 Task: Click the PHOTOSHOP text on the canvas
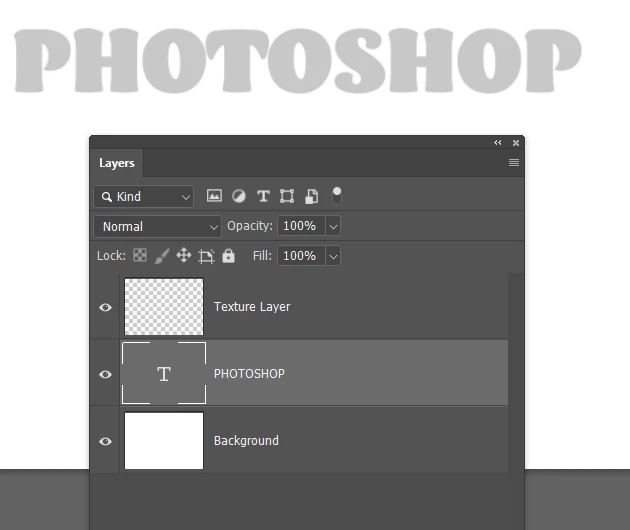(298, 60)
